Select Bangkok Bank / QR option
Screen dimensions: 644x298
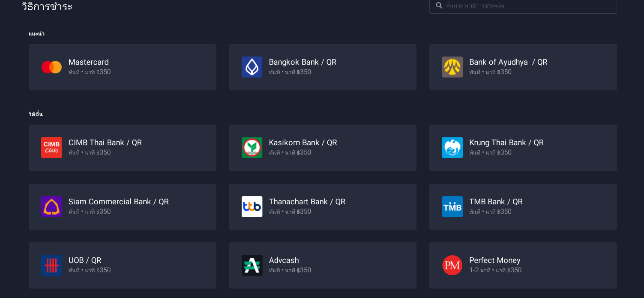(x=323, y=67)
